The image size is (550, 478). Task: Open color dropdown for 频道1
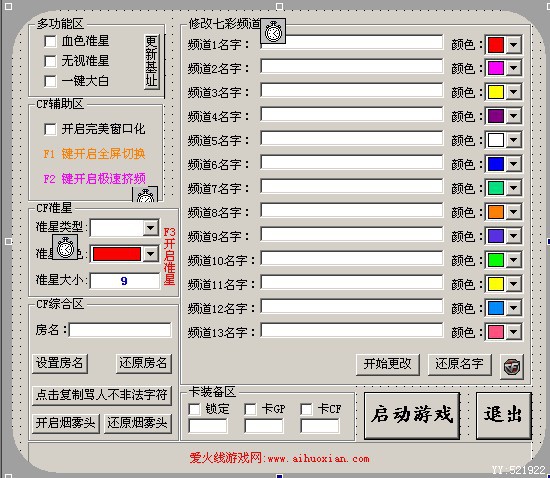point(514,45)
